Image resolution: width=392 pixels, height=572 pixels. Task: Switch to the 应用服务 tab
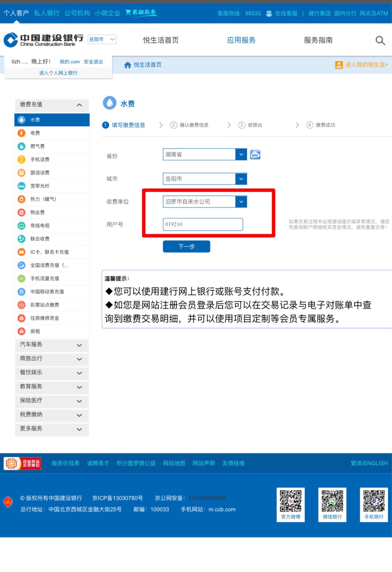pyautogui.click(x=241, y=40)
